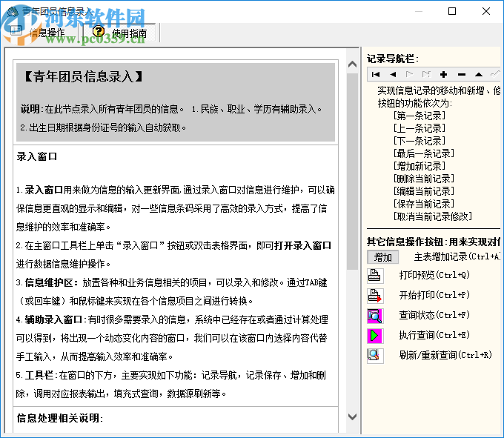Click the text [上一条记录]
504x438 pixels.
coord(420,128)
